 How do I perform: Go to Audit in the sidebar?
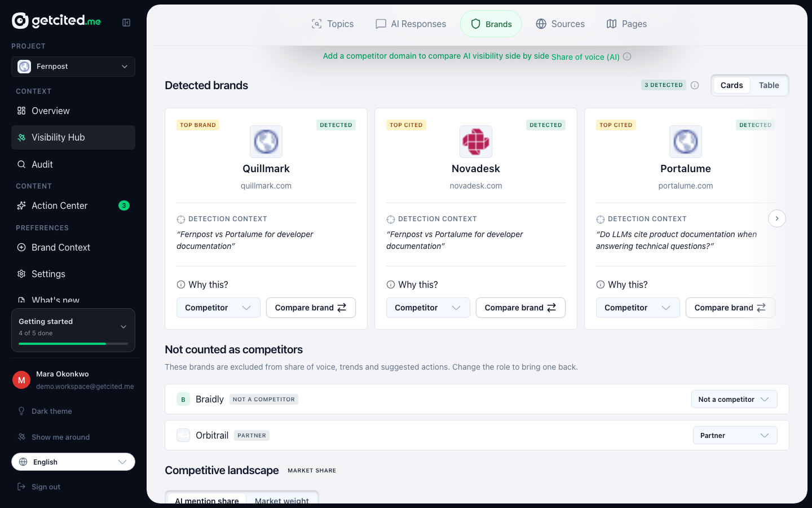tap(73, 164)
